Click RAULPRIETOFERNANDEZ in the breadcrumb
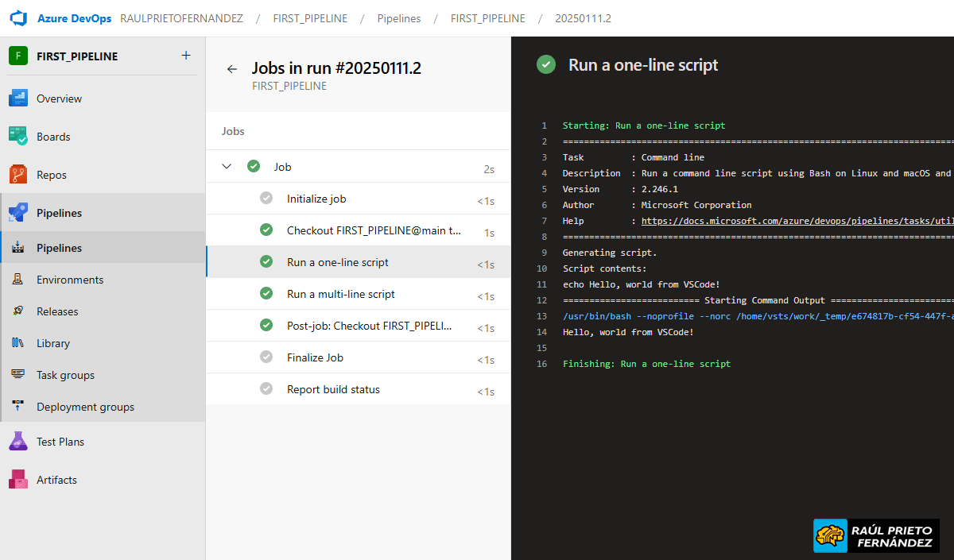Screen dimensions: 954x560 click(x=181, y=18)
